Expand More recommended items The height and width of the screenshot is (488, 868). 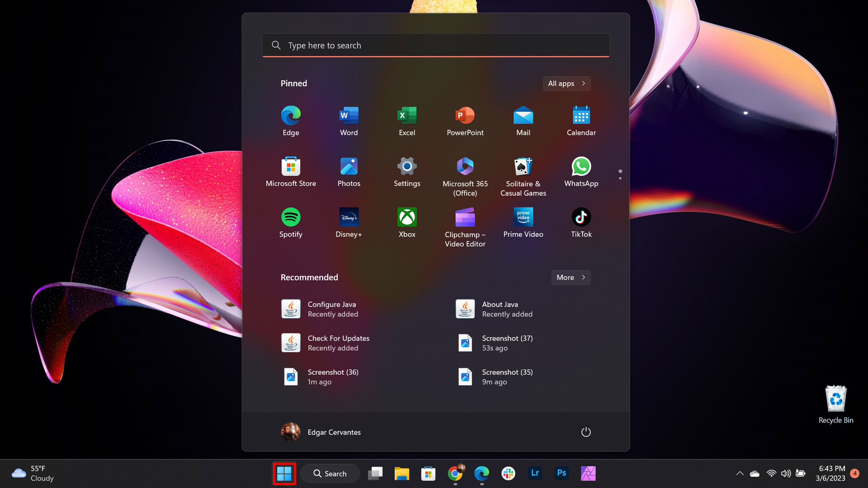570,277
